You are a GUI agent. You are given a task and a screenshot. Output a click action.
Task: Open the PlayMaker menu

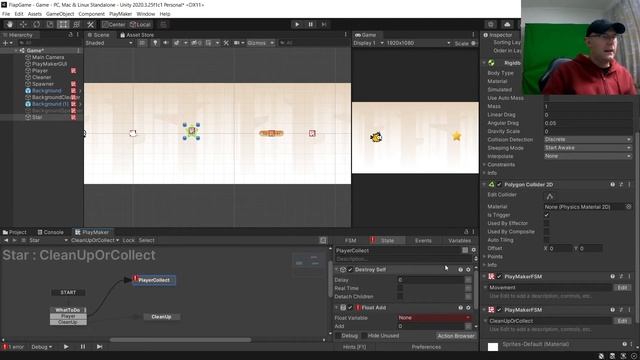[x=120, y=14]
